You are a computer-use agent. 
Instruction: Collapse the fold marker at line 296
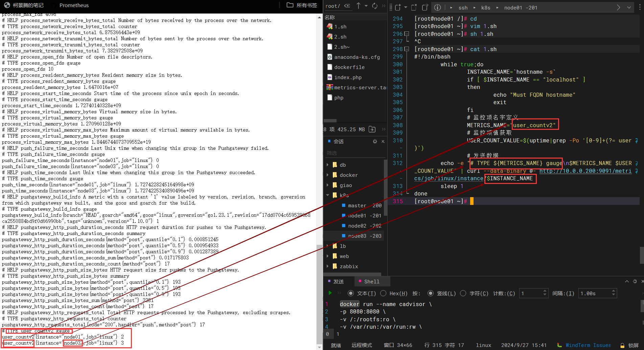pyautogui.click(x=407, y=34)
